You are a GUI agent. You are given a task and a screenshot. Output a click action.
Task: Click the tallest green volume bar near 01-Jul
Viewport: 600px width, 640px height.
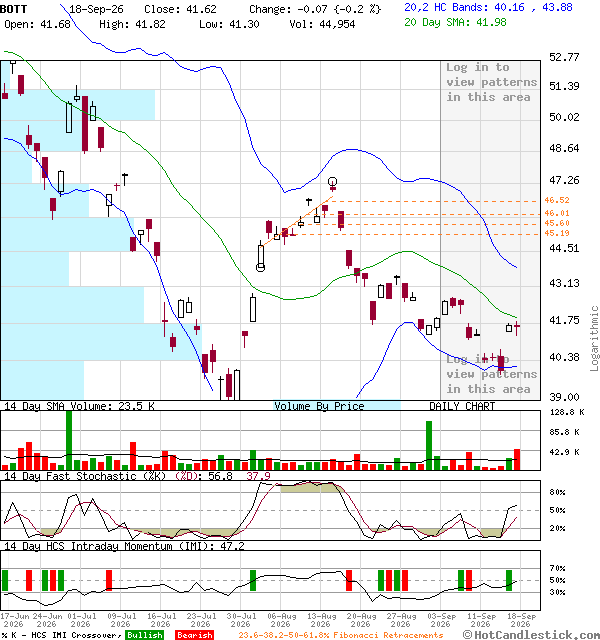pyautogui.click(x=69, y=440)
